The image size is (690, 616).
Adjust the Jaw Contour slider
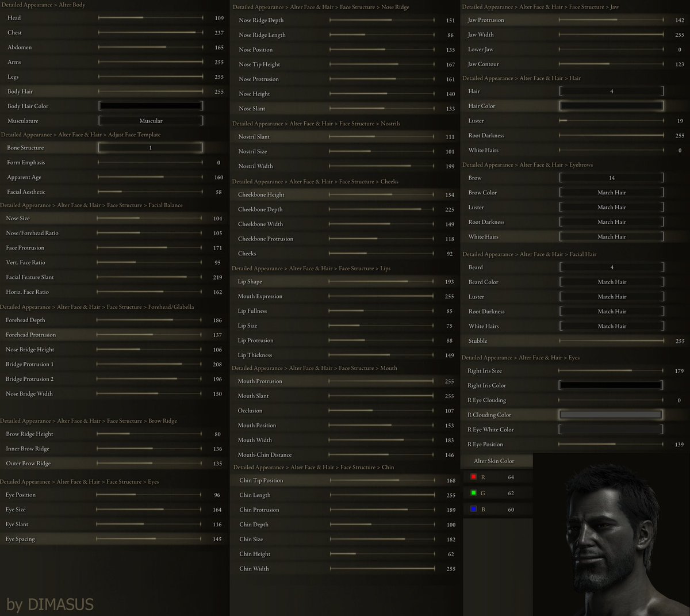611,64
